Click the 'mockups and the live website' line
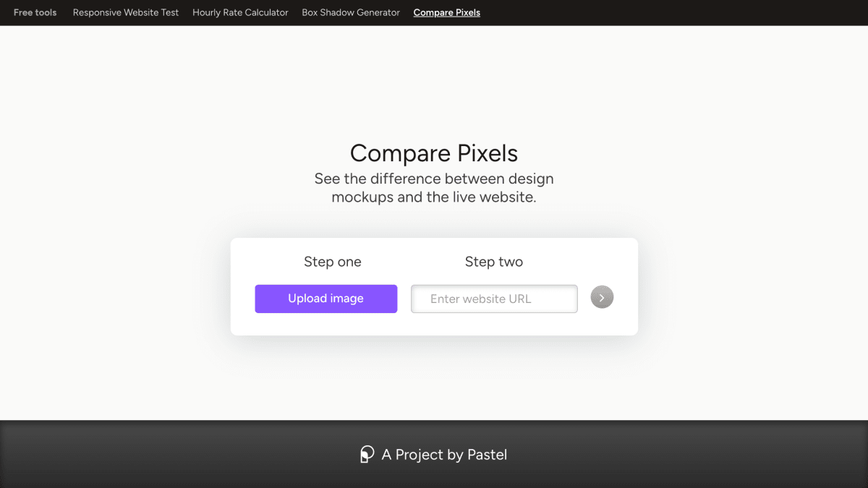The width and height of the screenshot is (868, 488). coord(434,197)
